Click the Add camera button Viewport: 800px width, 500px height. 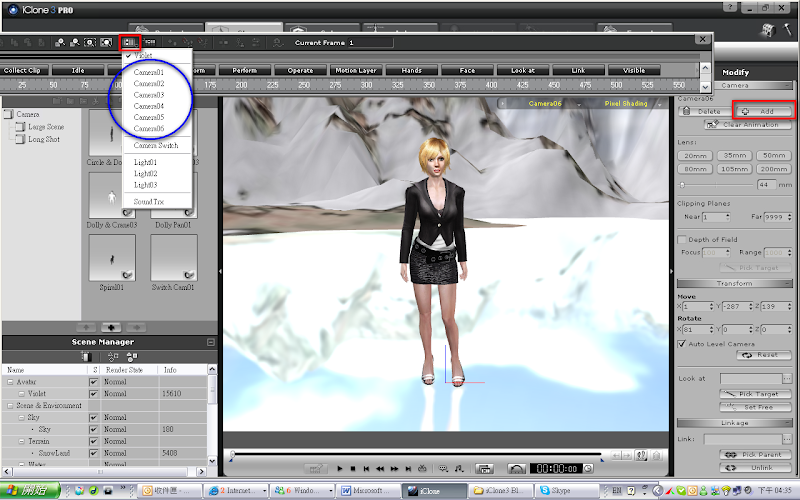(x=764, y=111)
